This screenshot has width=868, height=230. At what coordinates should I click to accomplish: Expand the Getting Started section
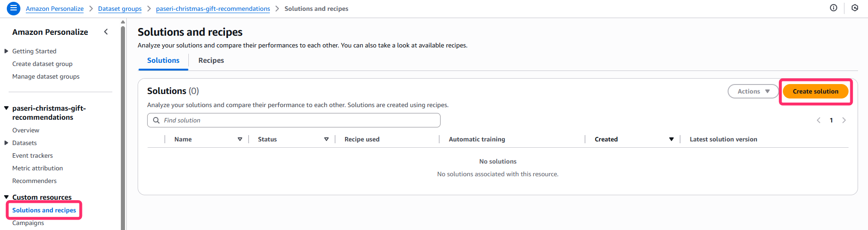pyautogui.click(x=6, y=51)
